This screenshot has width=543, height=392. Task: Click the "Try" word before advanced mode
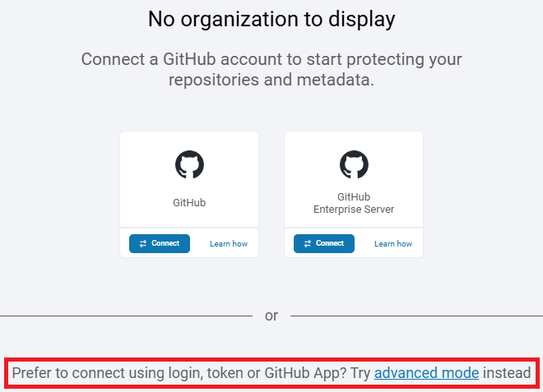pyautogui.click(x=360, y=373)
